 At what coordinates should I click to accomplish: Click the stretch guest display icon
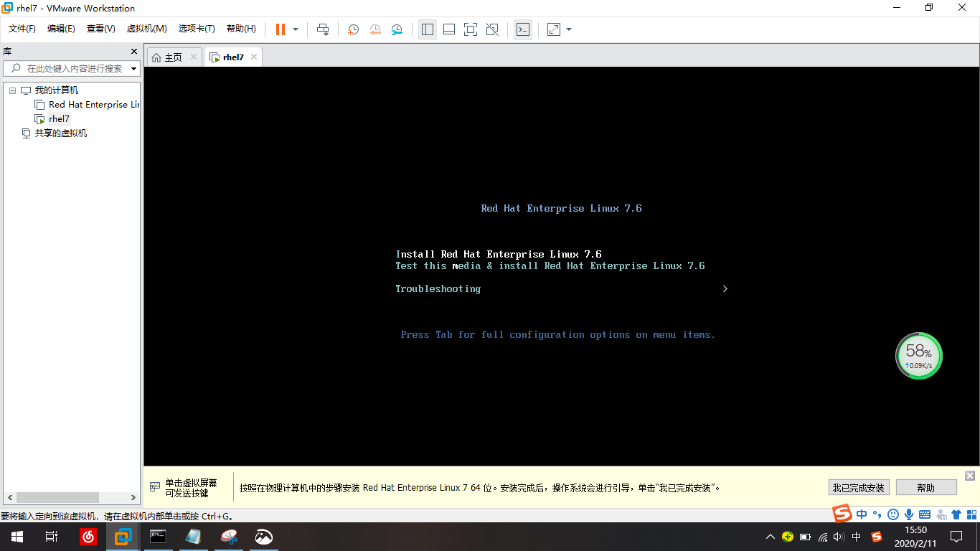(x=554, y=29)
